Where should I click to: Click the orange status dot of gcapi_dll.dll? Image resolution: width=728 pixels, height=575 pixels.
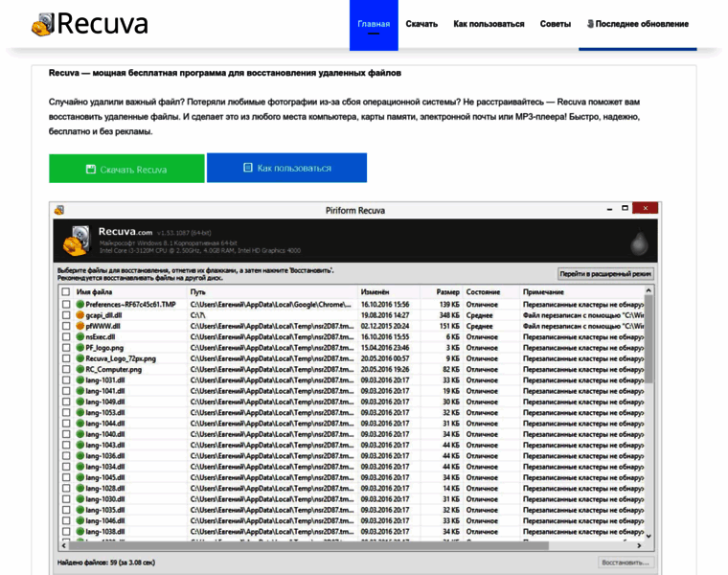[80, 315]
